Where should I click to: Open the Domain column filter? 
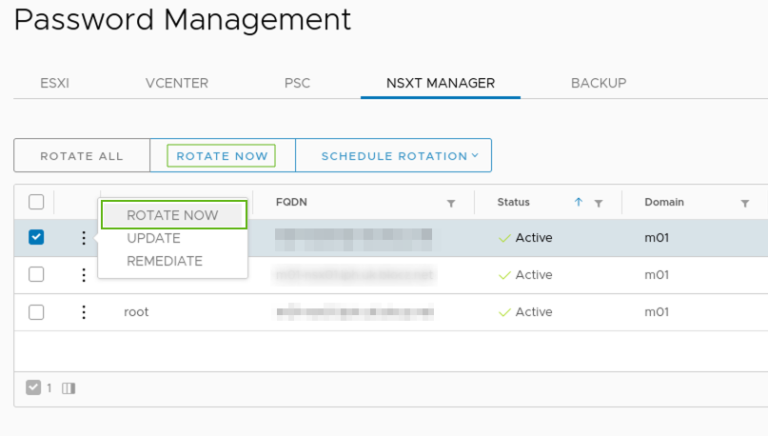tap(745, 203)
